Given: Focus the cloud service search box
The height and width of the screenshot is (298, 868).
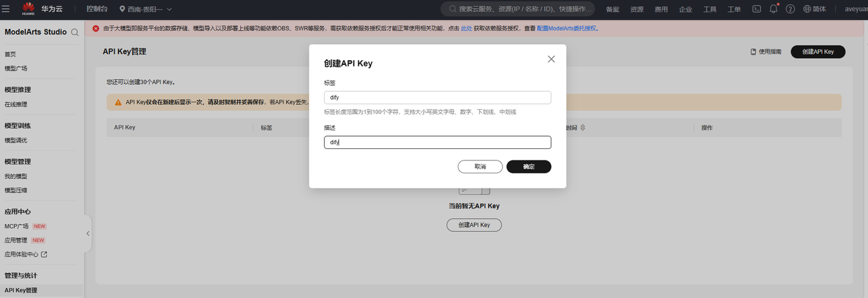Looking at the screenshot, I should point(518,9).
